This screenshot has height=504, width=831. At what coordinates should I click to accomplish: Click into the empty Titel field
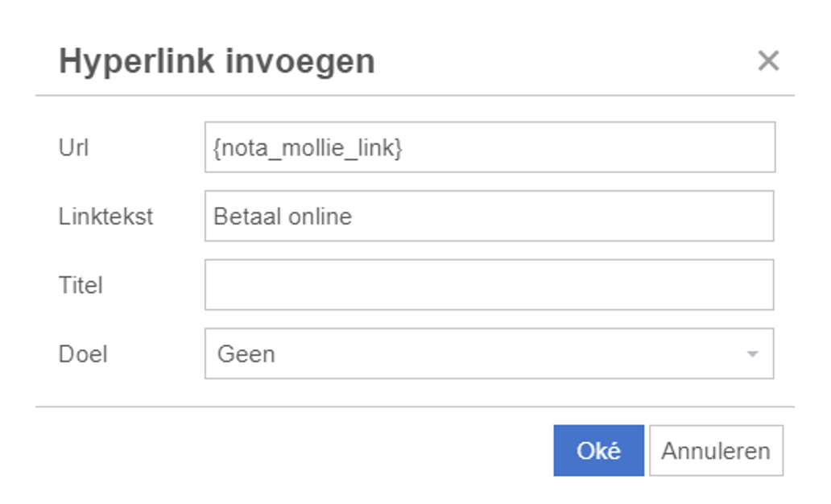(x=489, y=284)
